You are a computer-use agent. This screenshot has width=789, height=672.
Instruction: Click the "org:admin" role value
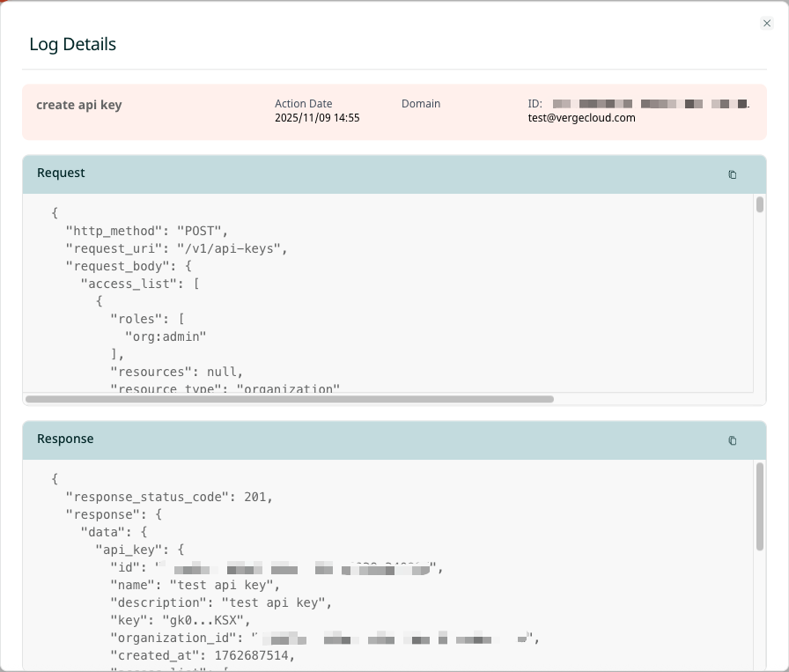click(x=165, y=336)
